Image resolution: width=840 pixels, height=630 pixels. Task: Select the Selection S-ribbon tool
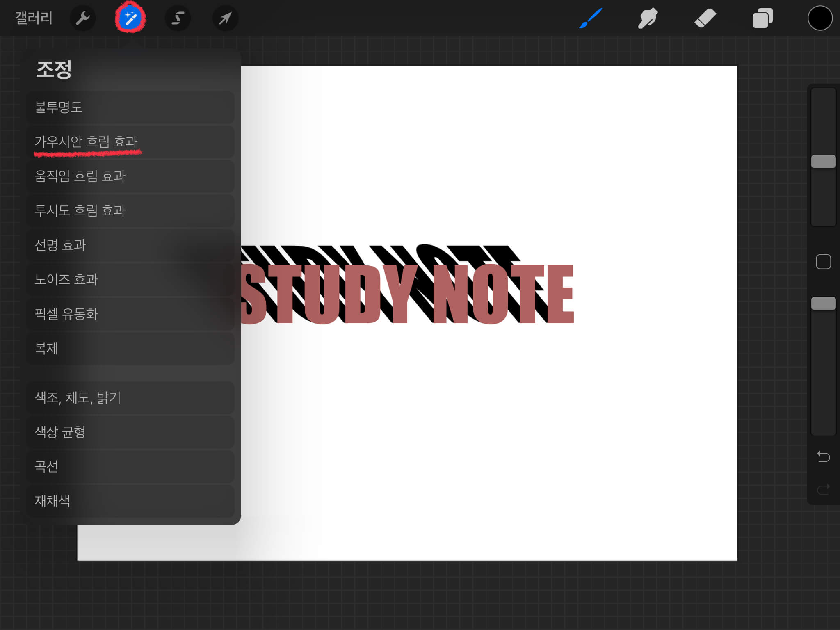178,18
